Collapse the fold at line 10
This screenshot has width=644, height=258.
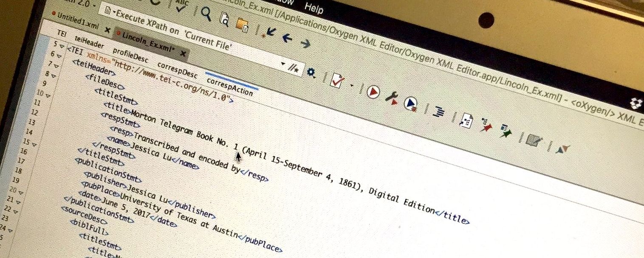point(48,96)
